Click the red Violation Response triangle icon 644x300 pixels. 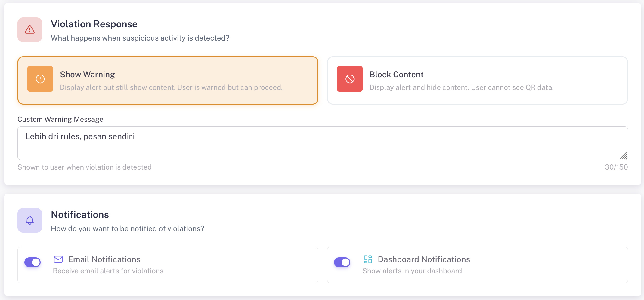(x=30, y=30)
